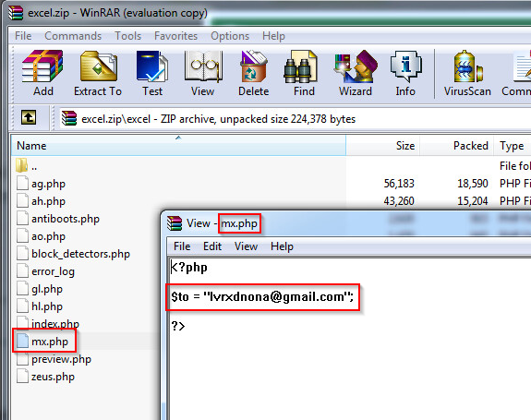531x420 pixels.
Task: Click the Delete recycle bin icon
Action: [254, 73]
